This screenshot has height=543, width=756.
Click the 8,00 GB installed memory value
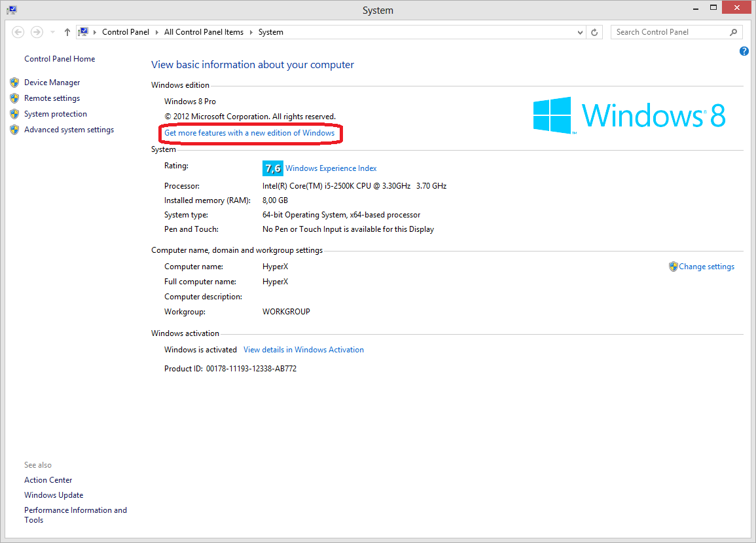coord(275,200)
